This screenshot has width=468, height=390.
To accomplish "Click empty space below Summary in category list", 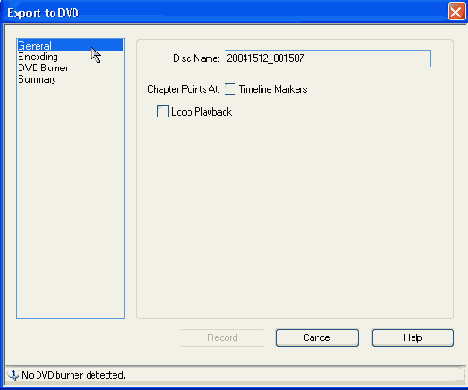I will click(x=70, y=200).
